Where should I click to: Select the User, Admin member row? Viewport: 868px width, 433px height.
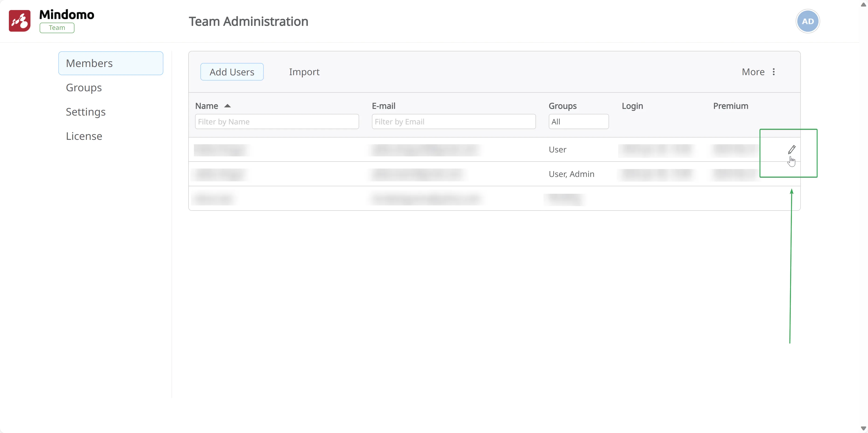pos(571,174)
